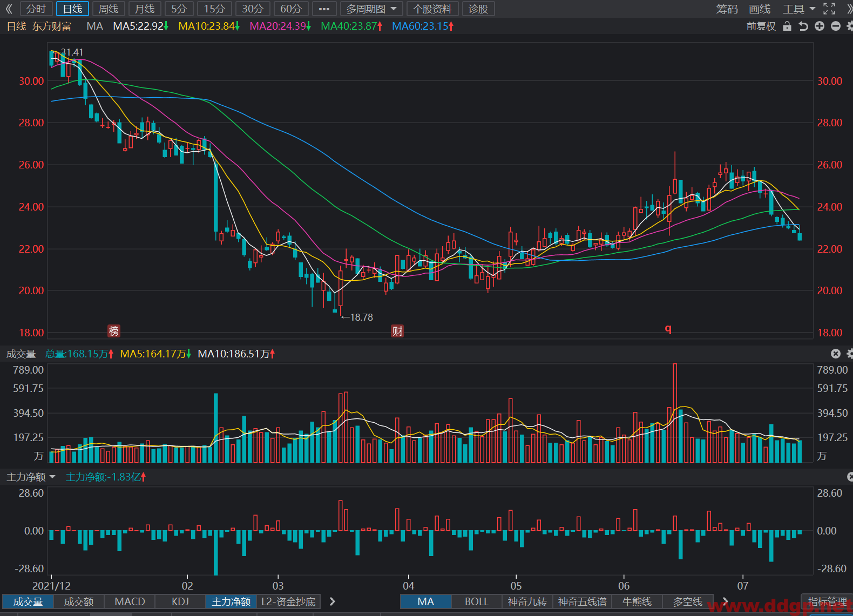Close the 主力净额 indicator panel
The height and width of the screenshot is (616, 853).
[x=850, y=477]
